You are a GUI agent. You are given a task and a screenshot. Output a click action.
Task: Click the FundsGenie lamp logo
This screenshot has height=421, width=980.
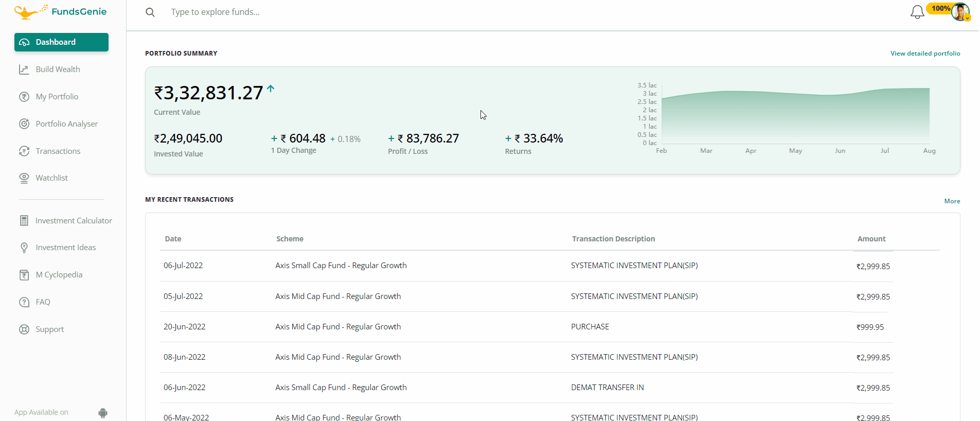[x=30, y=12]
